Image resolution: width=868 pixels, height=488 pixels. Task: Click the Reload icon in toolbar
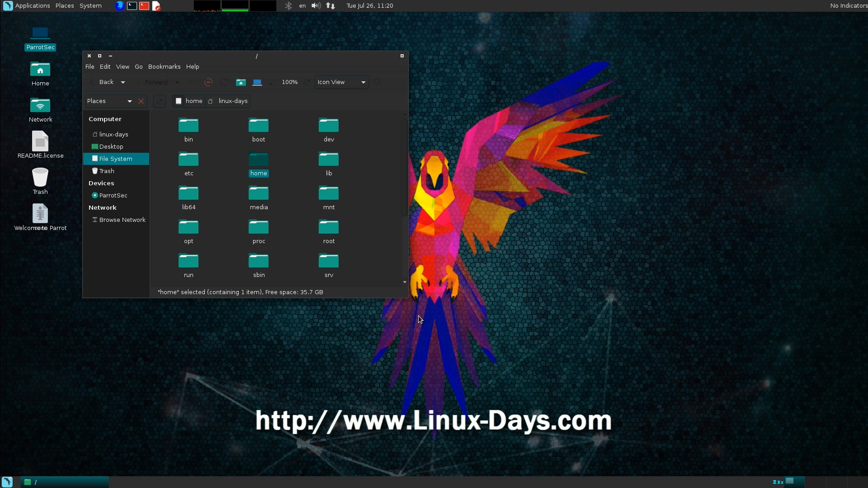pos(225,82)
